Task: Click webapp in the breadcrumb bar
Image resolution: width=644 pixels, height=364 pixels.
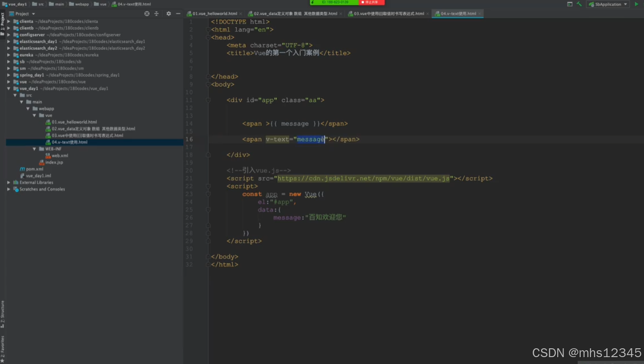Action: point(78,4)
